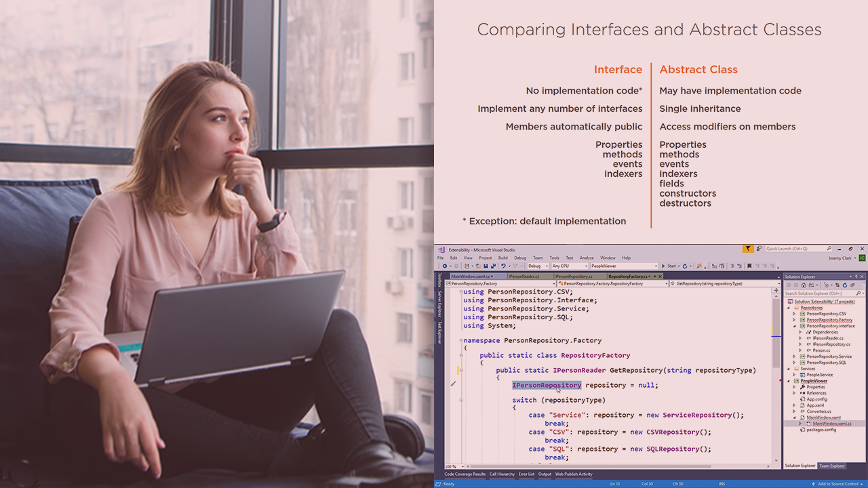Screen dimensions: 868x488
Task: Click the Start debugging play icon
Action: [664, 266]
